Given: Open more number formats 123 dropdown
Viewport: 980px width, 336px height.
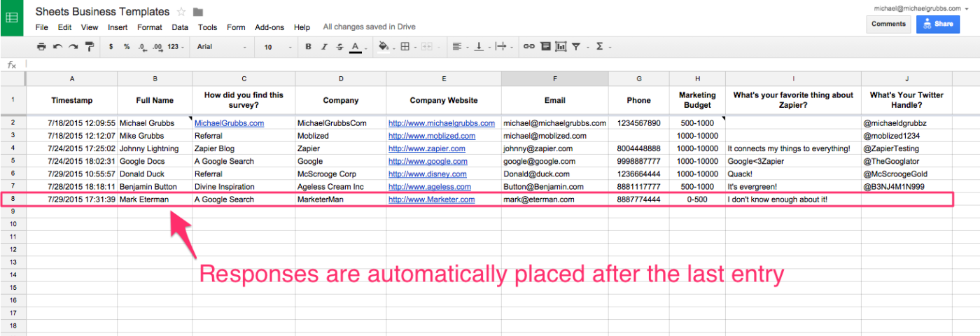Looking at the screenshot, I should (176, 47).
